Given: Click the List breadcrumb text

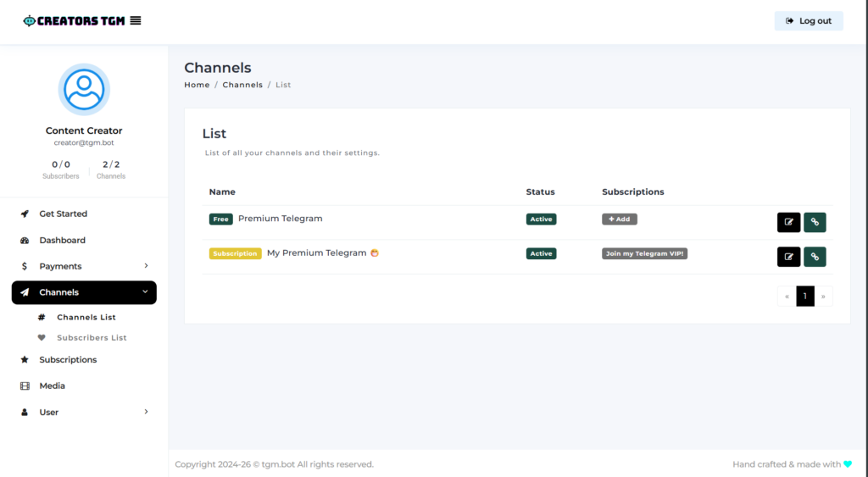Looking at the screenshot, I should pyautogui.click(x=283, y=85).
